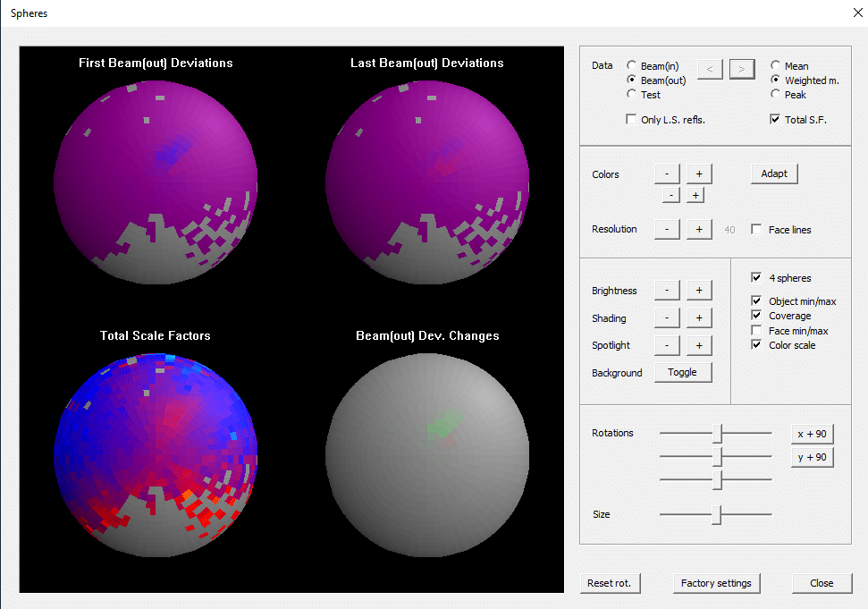Decrease Shading using minus button
Screen dimensions: 868x609
(x=667, y=318)
